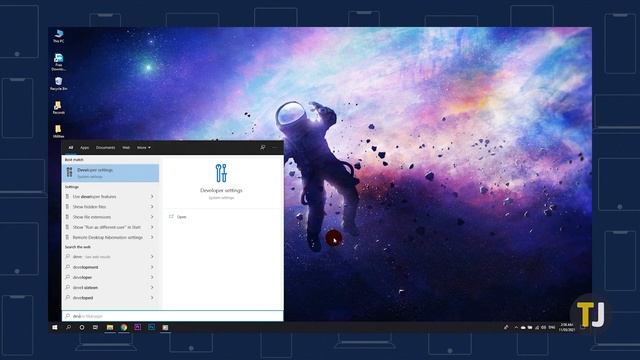Open Adobe Premiere Pro from the taskbar
The height and width of the screenshot is (360, 640).
[x=138, y=327]
